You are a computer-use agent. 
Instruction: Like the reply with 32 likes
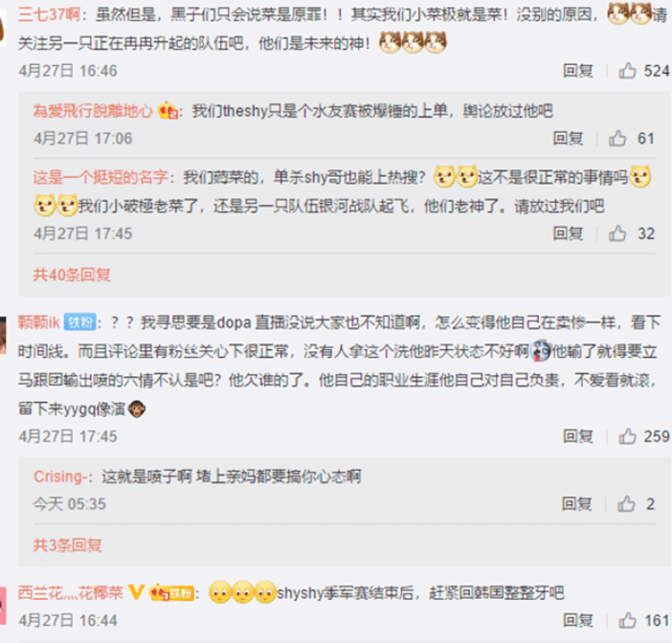617,233
